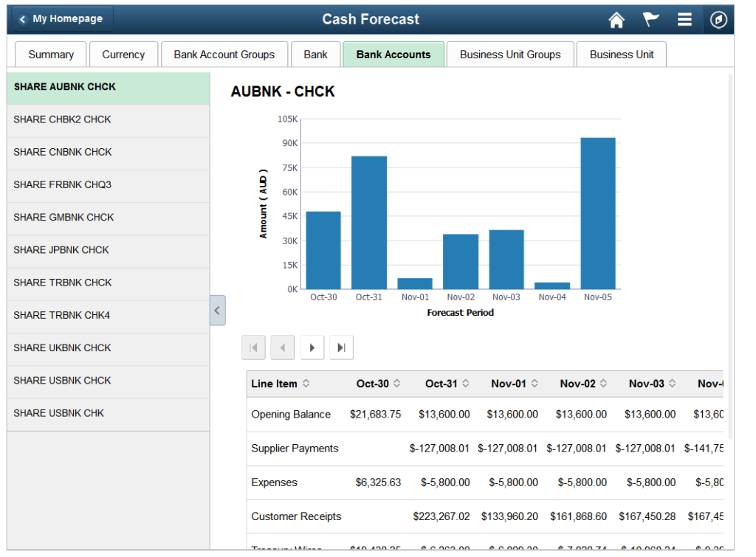Click the Nov-05 bar in chart

pos(598,213)
